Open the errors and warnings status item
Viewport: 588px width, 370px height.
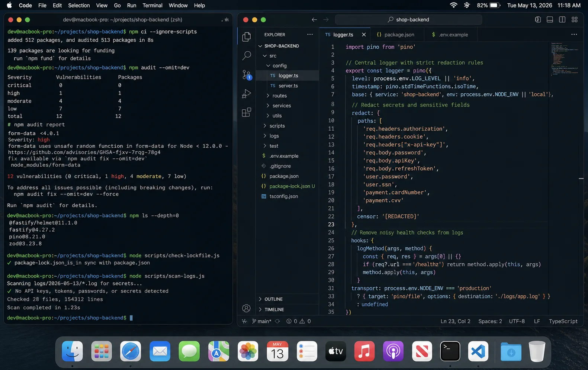point(298,321)
